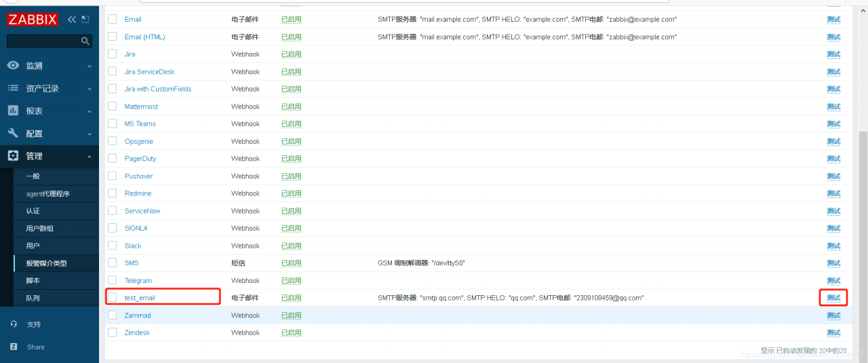
Task: Tick the MS Teams row checkbox
Action: [x=113, y=123]
